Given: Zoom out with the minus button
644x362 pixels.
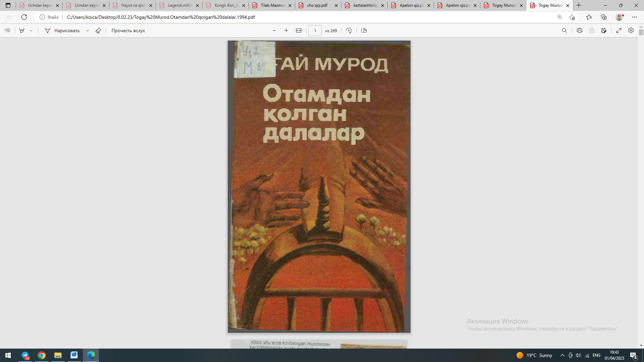Looking at the screenshot, I should [274, 31].
